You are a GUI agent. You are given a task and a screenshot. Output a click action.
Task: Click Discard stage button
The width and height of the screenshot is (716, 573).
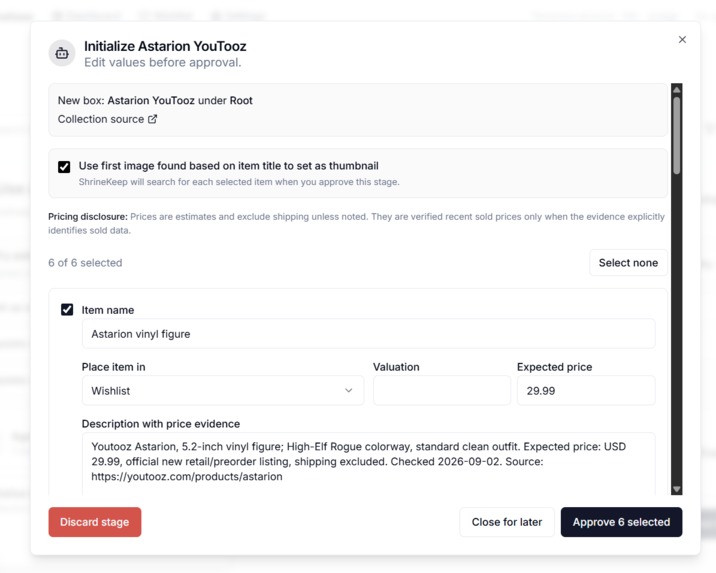95,522
